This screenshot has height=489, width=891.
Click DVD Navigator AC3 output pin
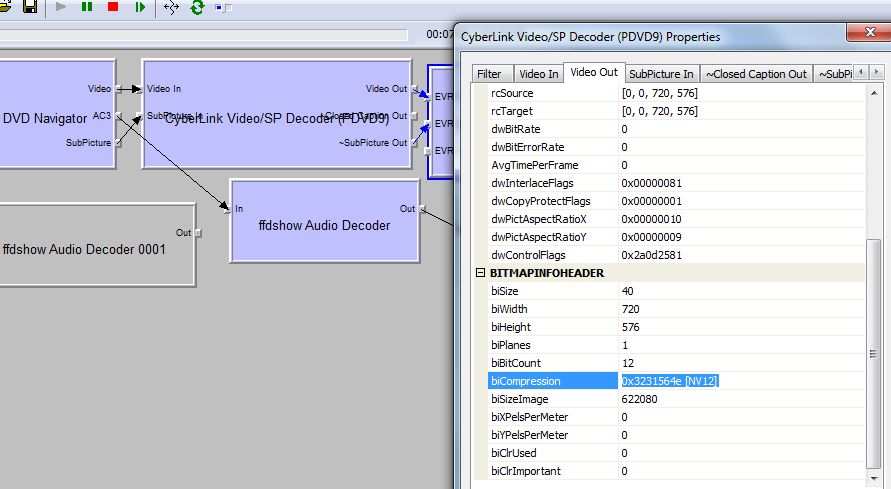(118, 116)
